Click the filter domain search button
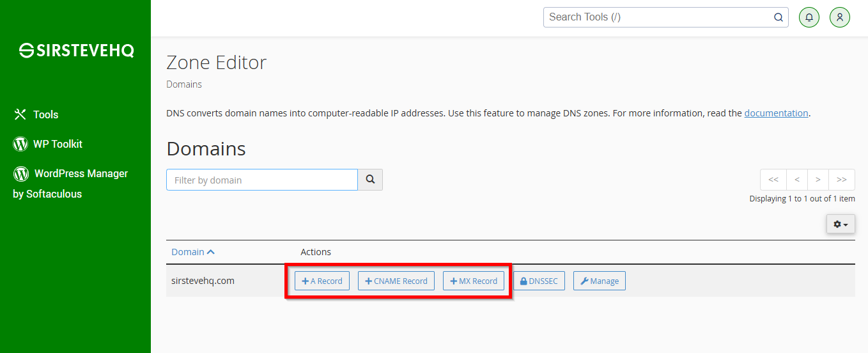The width and height of the screenshot is (868, 353). pyautogui.click(x=370, y=180)
